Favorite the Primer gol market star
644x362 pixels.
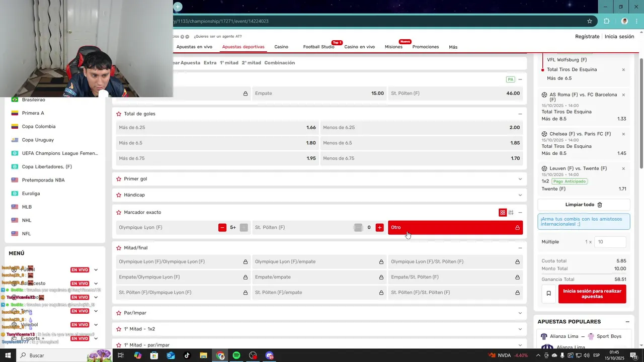click(x=119, y=179)
